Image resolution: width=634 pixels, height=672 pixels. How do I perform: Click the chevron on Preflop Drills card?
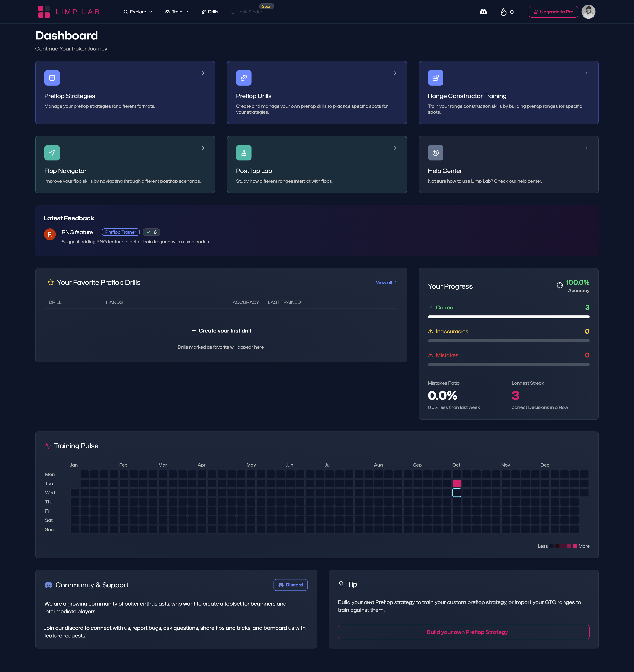tap(395, 73)
